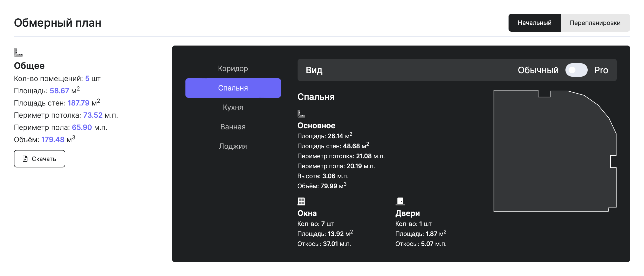Click the total area value 58.67
Screen dimensions: 644x276
tap(59, 91)
